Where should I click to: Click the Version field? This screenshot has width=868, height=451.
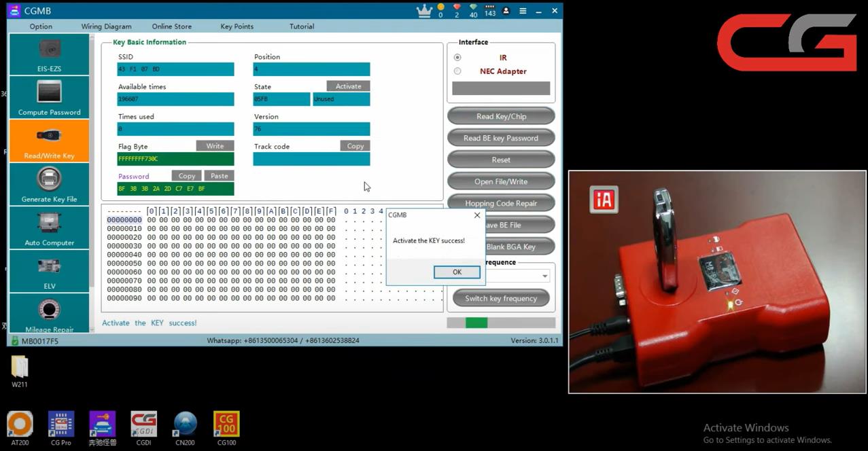tap(311, 129)
